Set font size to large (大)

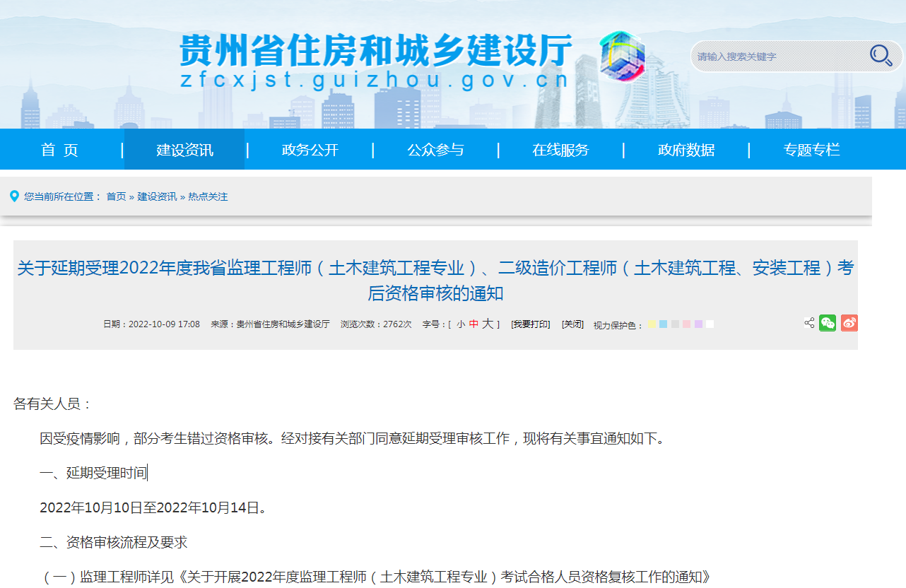[x=488, y=324]
